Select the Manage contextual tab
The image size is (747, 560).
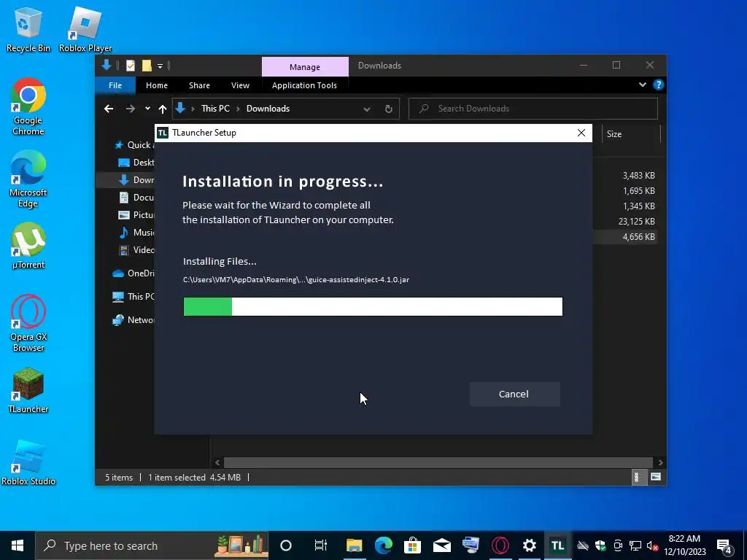coord(305,66)
